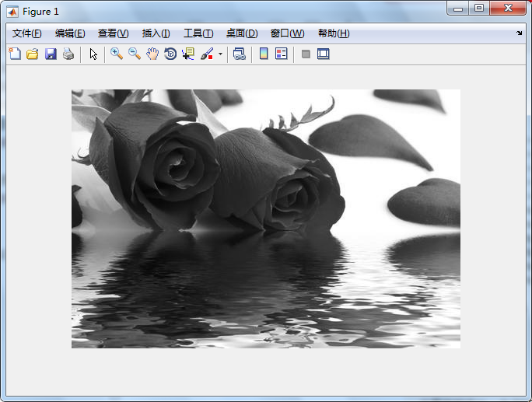Image resolution: width=532 pixels, height=402 pixels.
Task: Click the New Figure toolbar icon
Action: (x=15, y=54)
